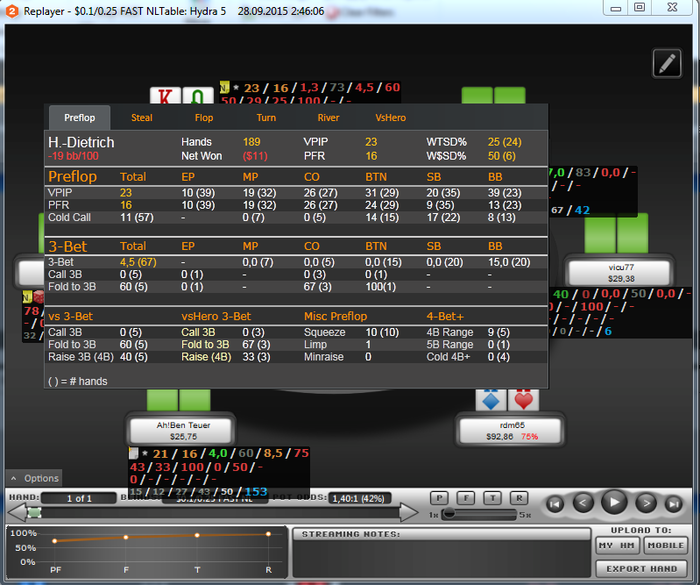Jump to the start of the hand
The height and width of the screenshot is (585, 700).
[554, 504]
